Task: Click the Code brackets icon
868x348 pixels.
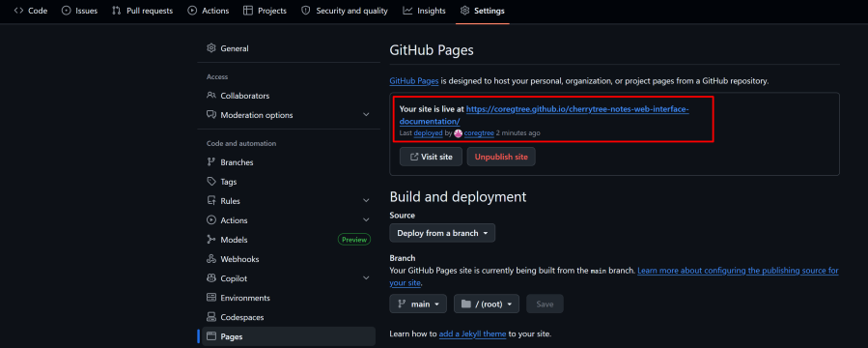Action: click(x=18, y=11)
